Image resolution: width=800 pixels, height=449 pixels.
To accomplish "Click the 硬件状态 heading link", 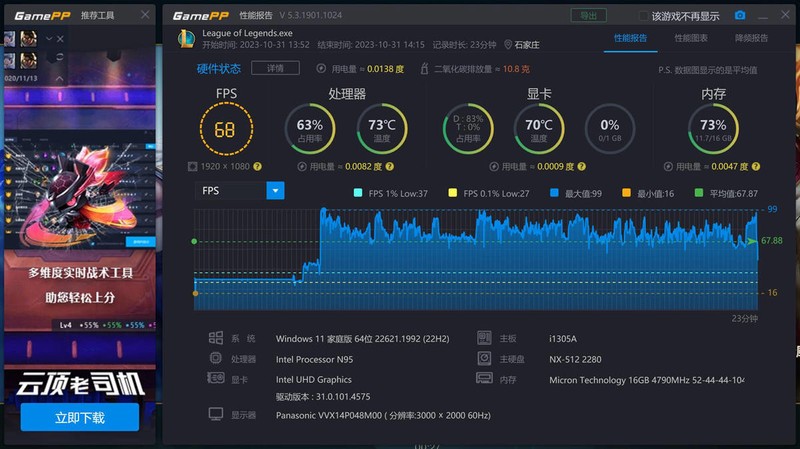I will click(x=219, y=69).
